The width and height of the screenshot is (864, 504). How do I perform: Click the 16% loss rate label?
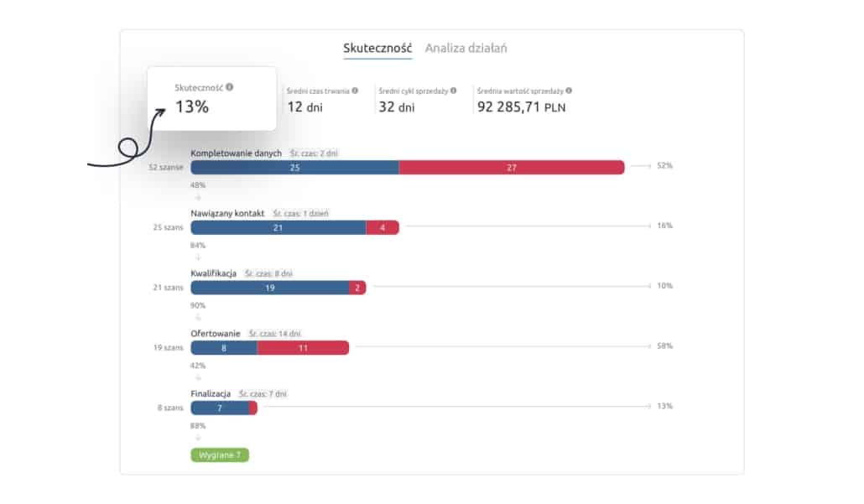664,226
